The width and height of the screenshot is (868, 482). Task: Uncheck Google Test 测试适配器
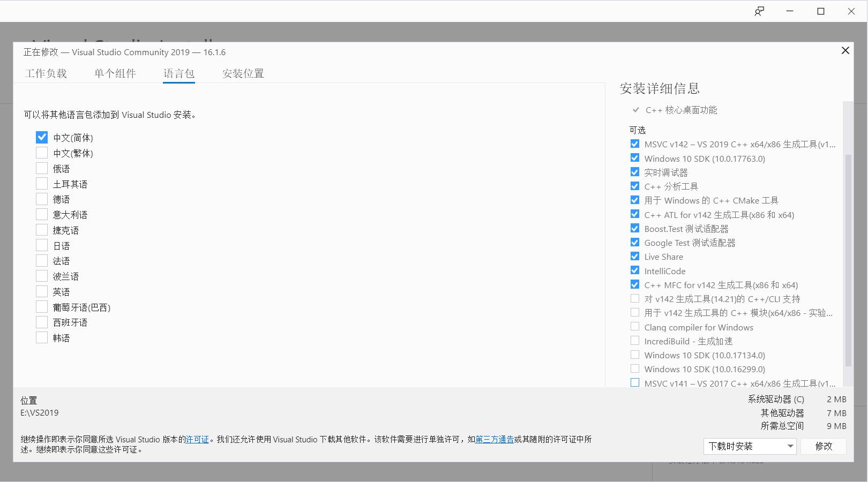point(635,242)
